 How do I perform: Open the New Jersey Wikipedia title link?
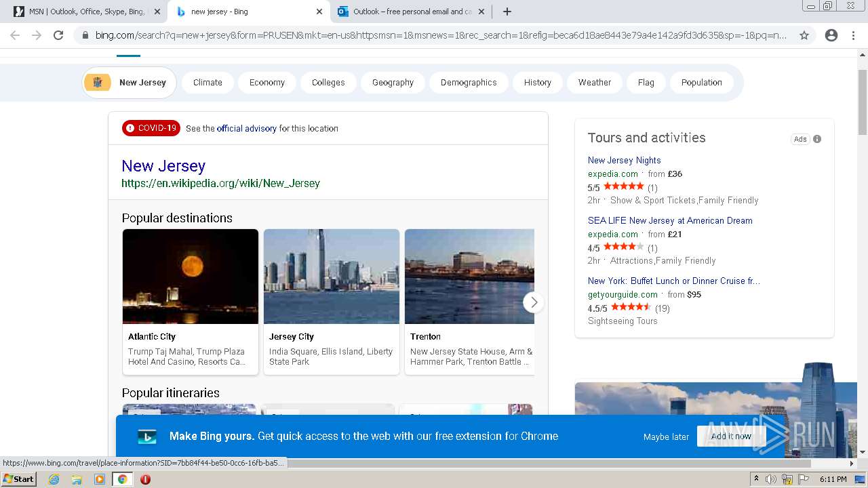click(x=163, y=166)
